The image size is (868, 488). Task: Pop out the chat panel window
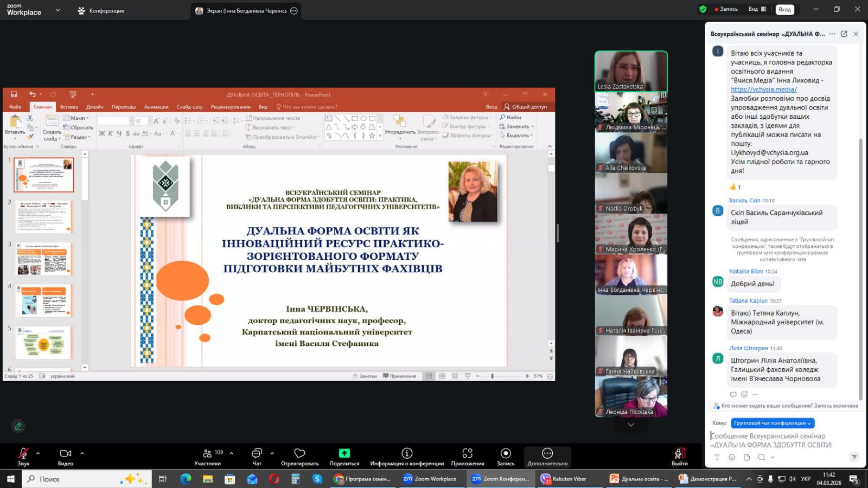point(844,34)
